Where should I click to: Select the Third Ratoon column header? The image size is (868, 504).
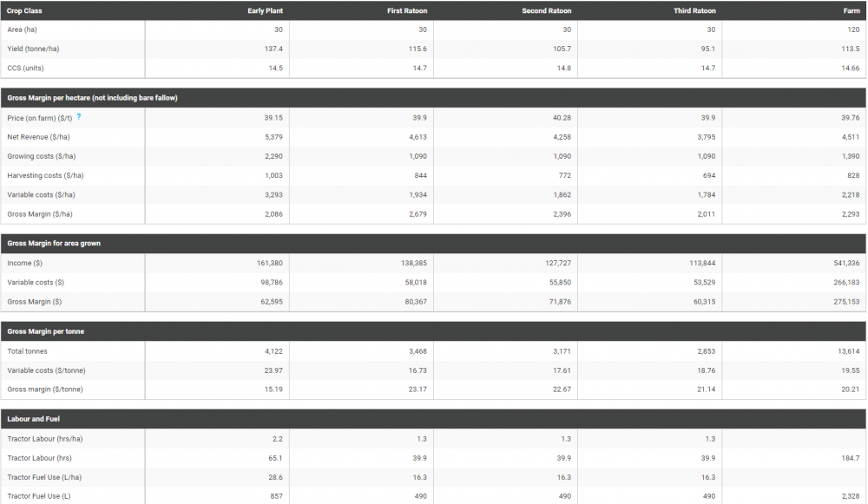coord(694,10)
